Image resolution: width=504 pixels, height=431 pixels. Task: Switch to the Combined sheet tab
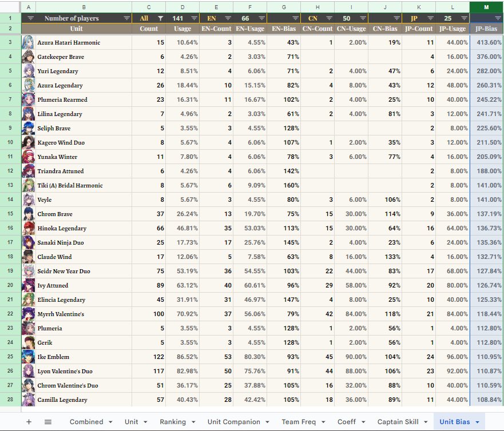coord(86,422)
